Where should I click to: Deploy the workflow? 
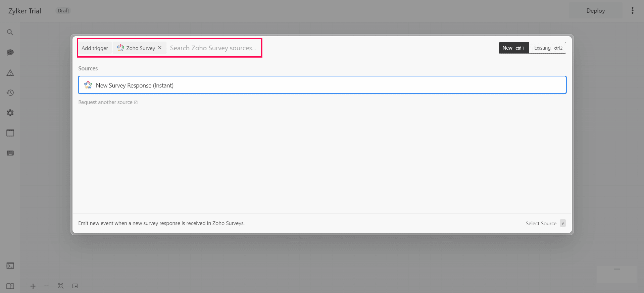click(x=596, y=11)
